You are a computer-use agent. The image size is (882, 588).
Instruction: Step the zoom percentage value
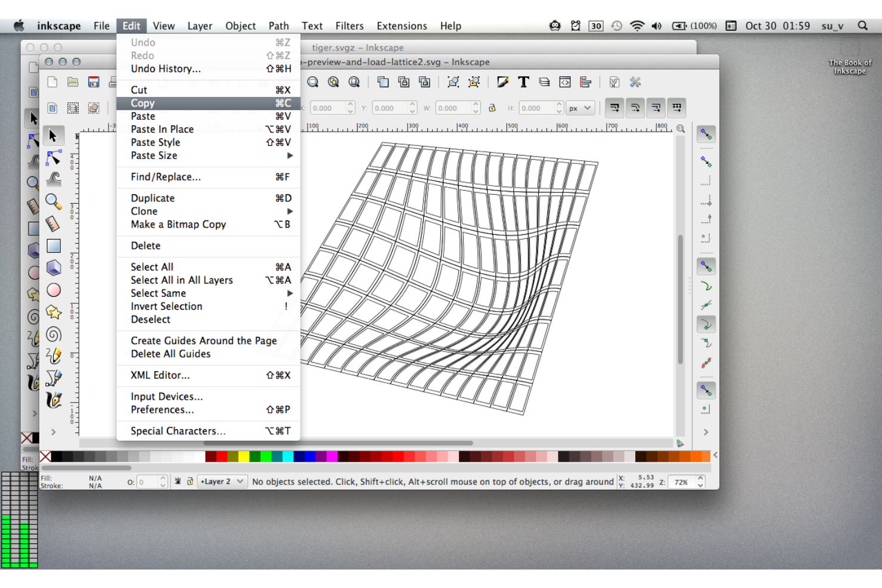point(701,481)
